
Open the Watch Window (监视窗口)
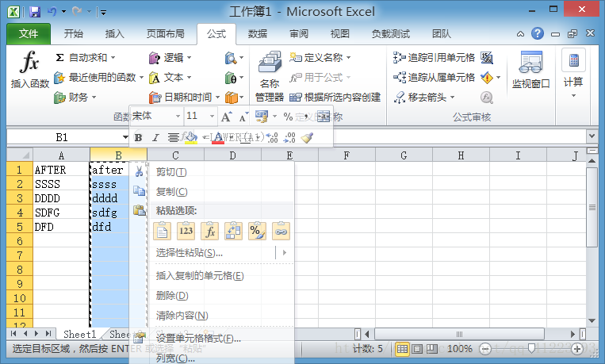[531, 70]
